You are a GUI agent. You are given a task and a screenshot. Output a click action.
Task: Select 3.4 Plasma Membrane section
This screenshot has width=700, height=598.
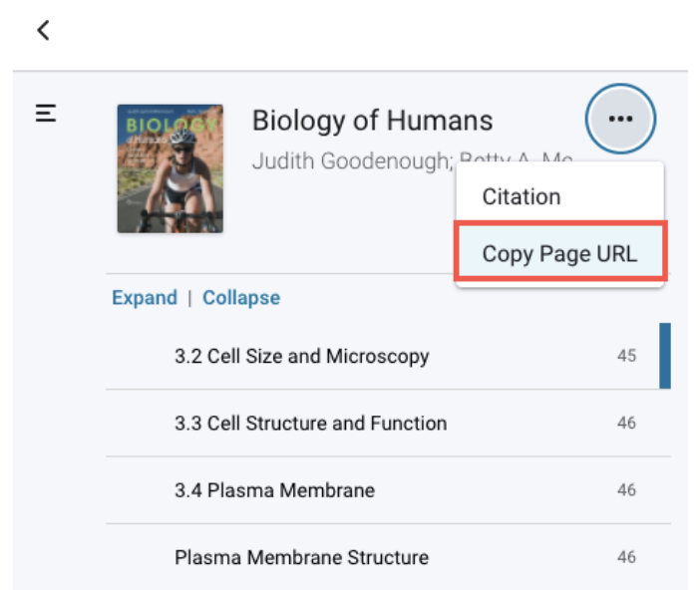(x=388, y=490)
